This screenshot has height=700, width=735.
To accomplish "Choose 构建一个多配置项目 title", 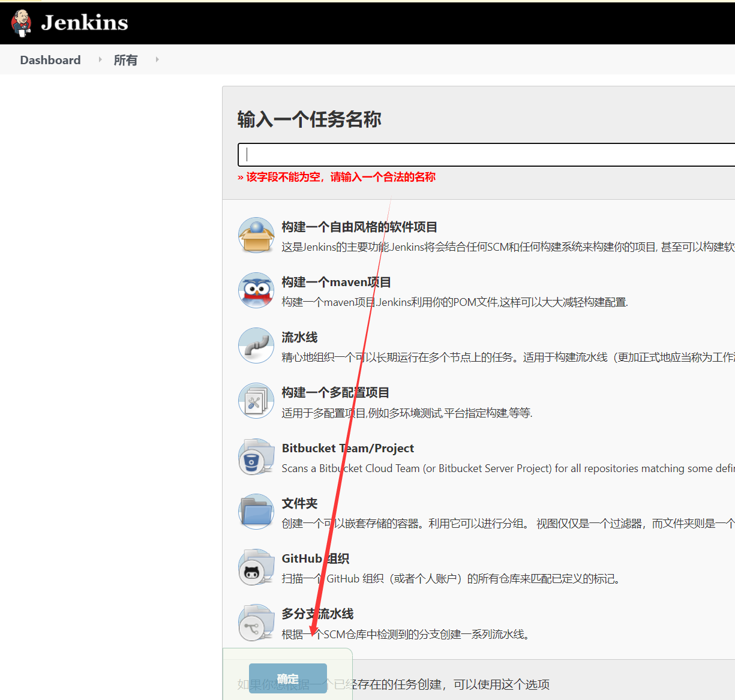I will (335, 392).
